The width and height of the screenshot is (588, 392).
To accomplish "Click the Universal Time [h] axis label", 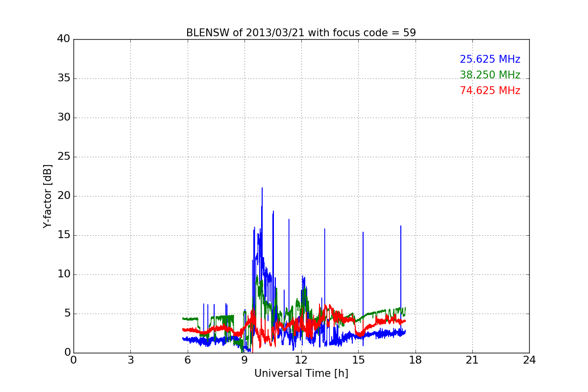I will point(301,373).
